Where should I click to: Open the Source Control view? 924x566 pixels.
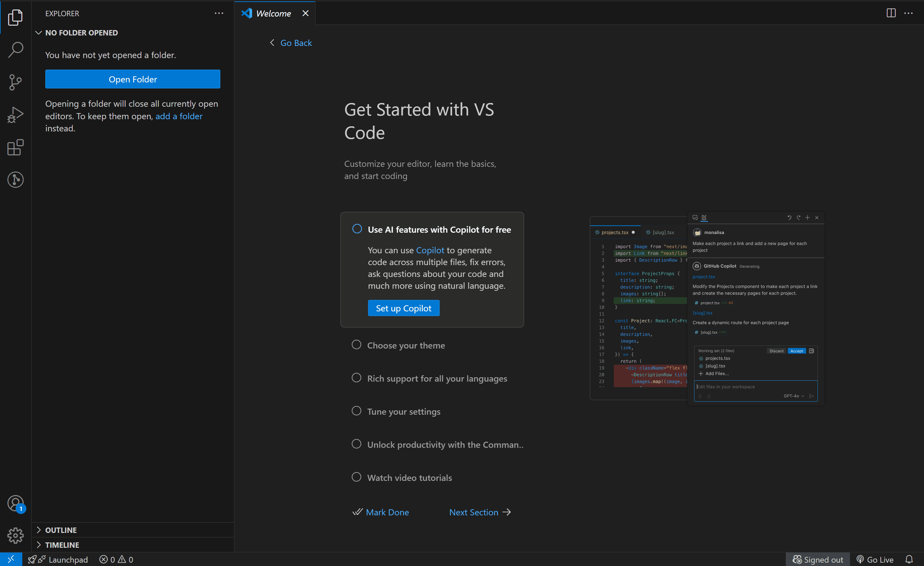(15, 82)
